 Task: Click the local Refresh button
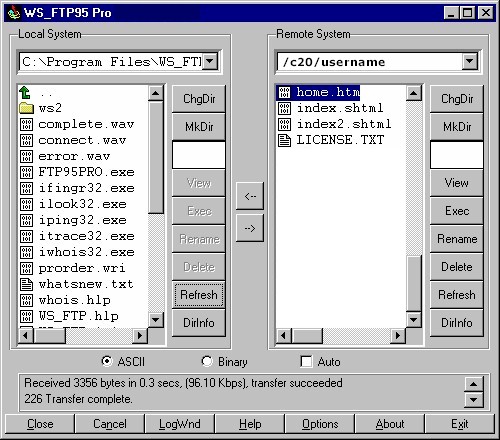click(199, 295)
